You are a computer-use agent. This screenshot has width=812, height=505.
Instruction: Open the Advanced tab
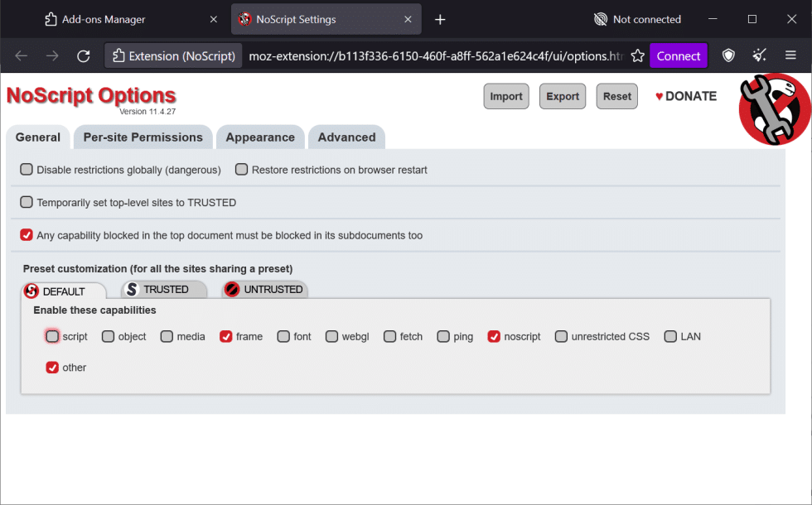click(346, 137)
